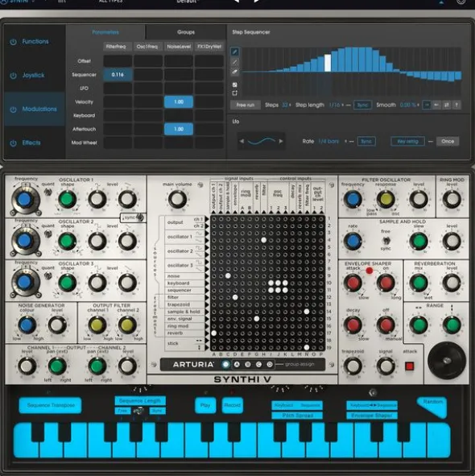Select the line drawing tool in Step Sequencer

(234, 62)
